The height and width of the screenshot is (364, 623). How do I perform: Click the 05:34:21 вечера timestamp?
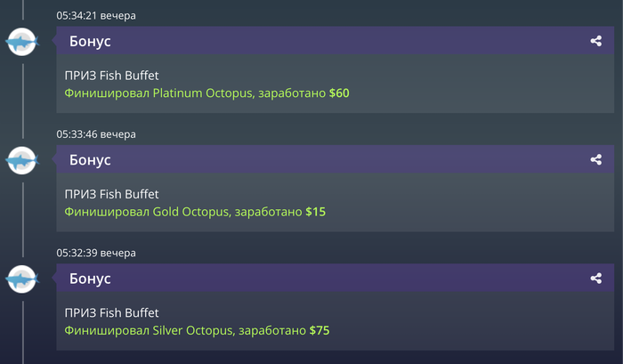96,15
